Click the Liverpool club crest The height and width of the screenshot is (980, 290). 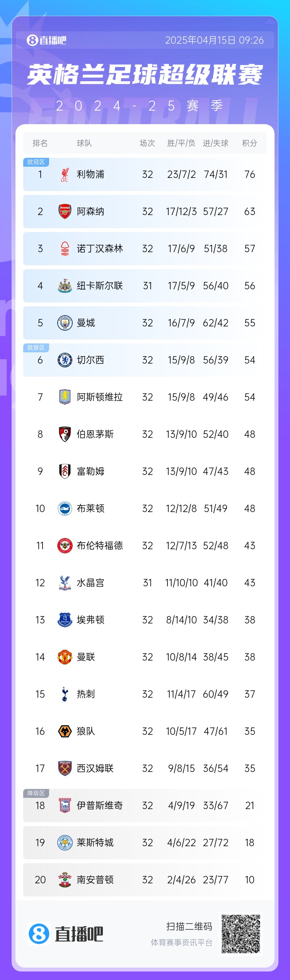coord(65,174)
